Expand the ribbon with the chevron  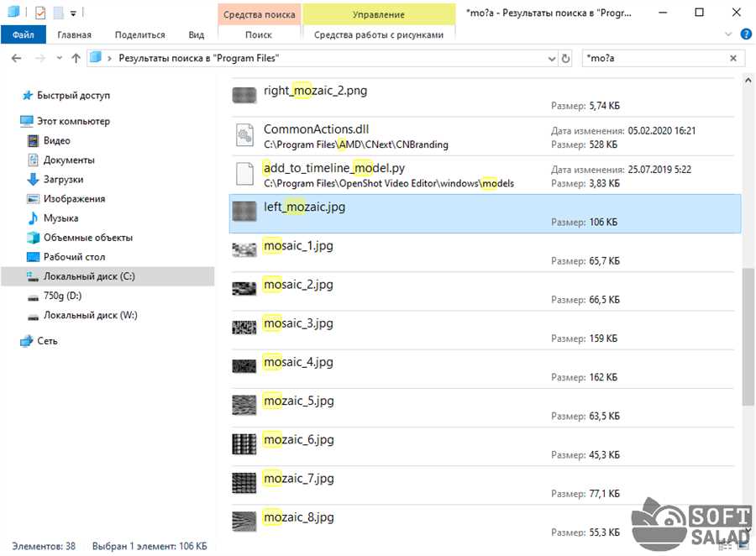pyautogui.click(x=727, y=35)
